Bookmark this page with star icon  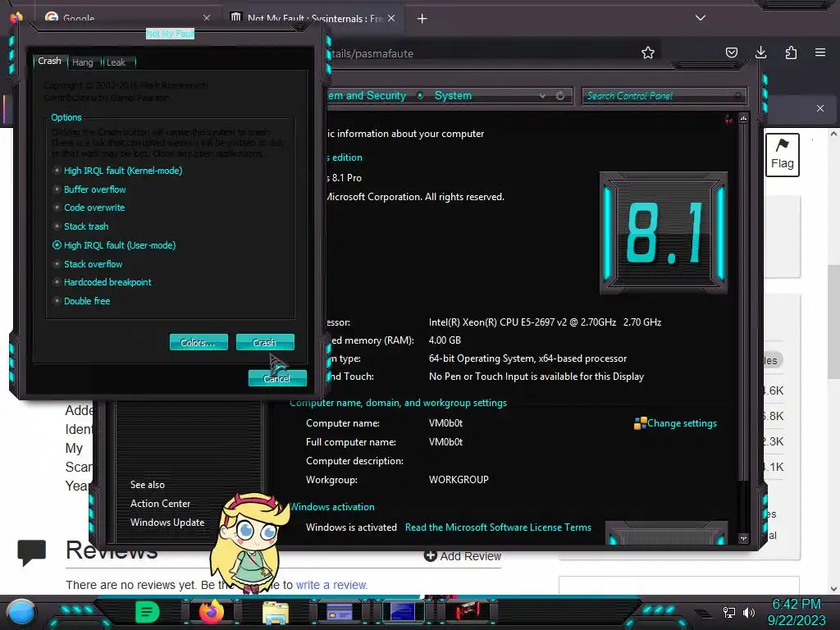(x=648, y=52)
